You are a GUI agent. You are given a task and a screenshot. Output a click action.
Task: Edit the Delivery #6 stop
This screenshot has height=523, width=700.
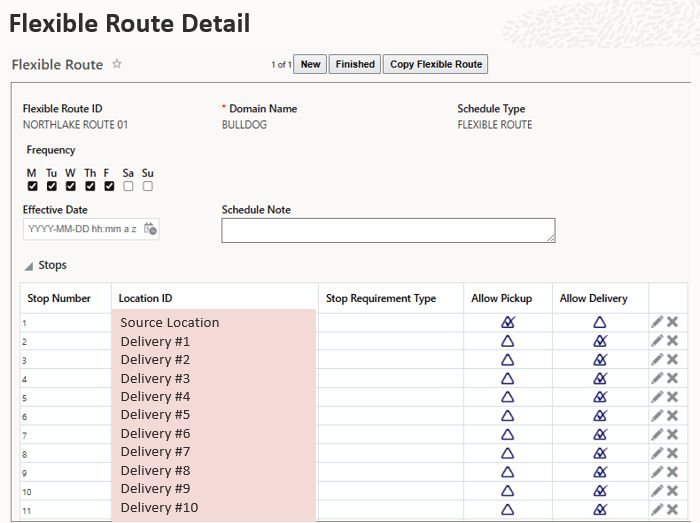657,435
